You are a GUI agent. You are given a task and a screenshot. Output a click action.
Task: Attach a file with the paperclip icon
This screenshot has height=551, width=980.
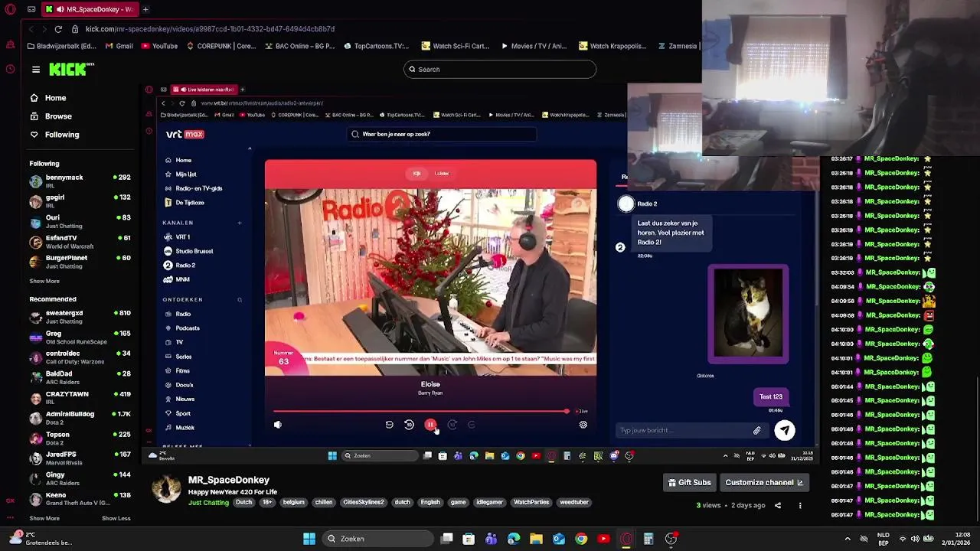(x=757, y=431)
